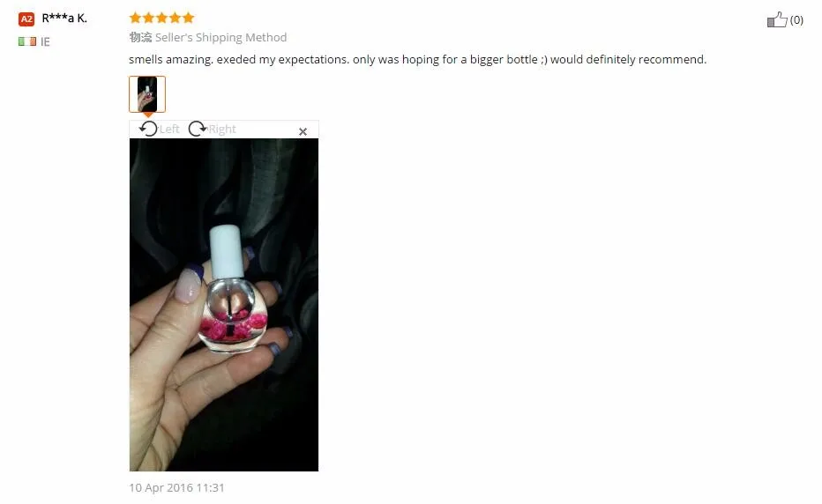Viewport: 822px width, 504px height.
Task: Click reviewer name R***a K.
Action: click(64, 19)
